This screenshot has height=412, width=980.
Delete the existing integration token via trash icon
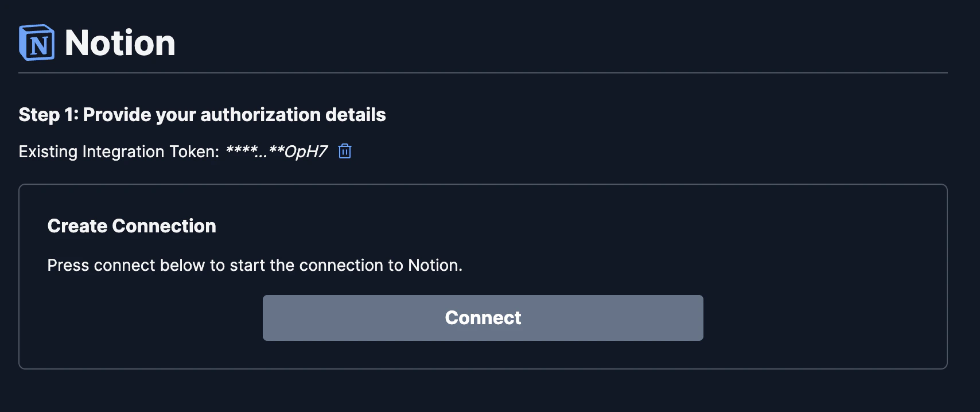pos(345,151)
